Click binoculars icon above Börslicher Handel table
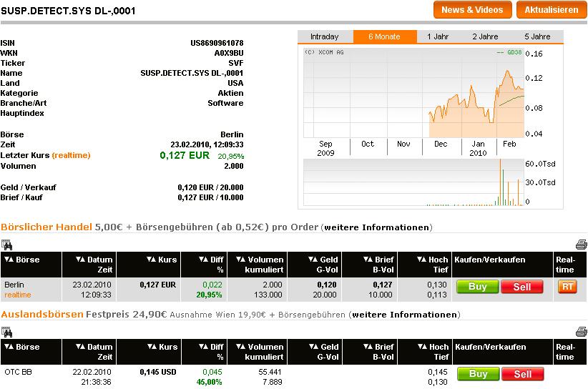The width and height of the screenshot is (588, 389). click(x=6, y=245)
